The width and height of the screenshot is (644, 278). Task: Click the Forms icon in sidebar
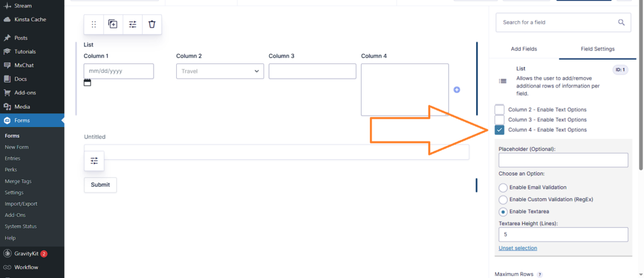7,121
